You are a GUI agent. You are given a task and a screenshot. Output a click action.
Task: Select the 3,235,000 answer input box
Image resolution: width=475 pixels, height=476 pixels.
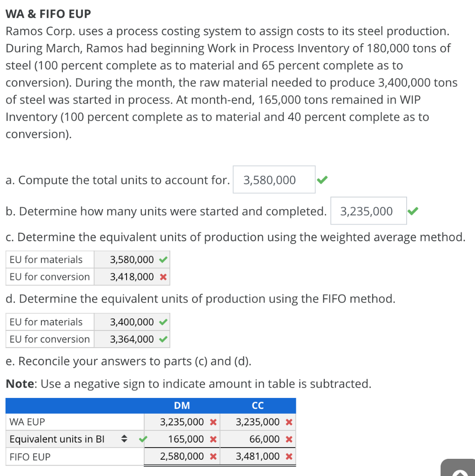coord(368,211)
